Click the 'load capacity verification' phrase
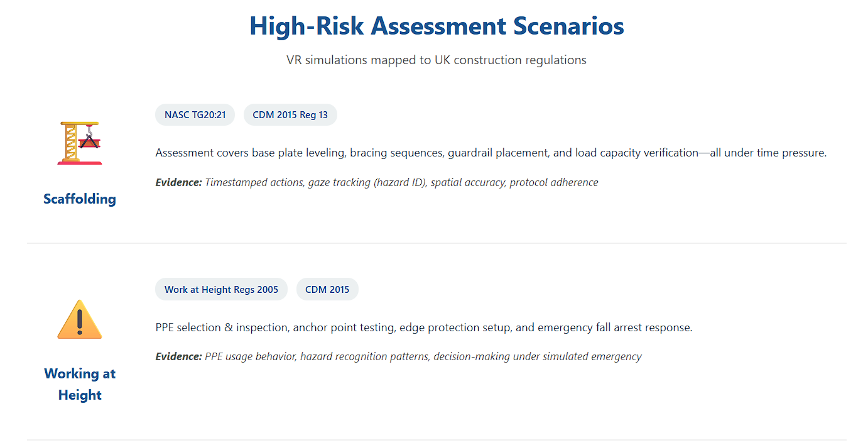The height and width of the screenshot is (445, 868). coord(639,153)
